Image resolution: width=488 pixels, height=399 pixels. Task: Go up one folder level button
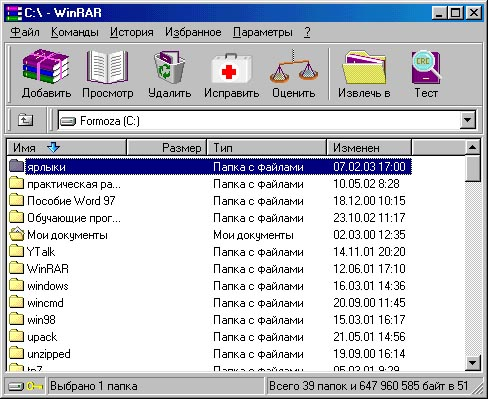point(25,120)
